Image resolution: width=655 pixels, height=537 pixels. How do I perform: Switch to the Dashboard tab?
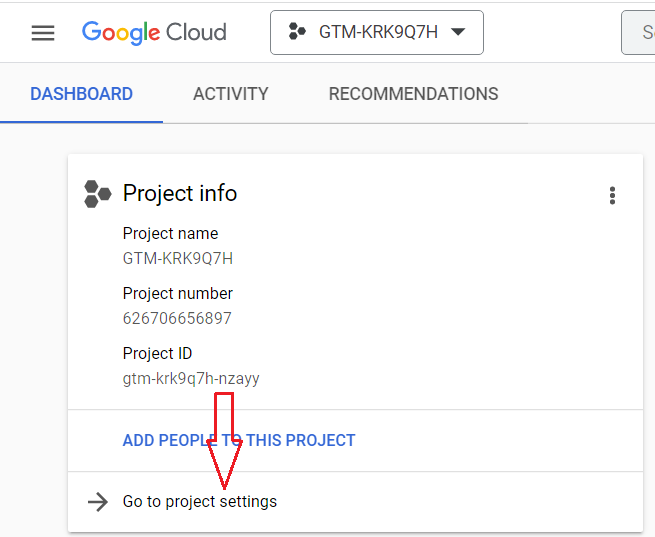tap(81, 94)
